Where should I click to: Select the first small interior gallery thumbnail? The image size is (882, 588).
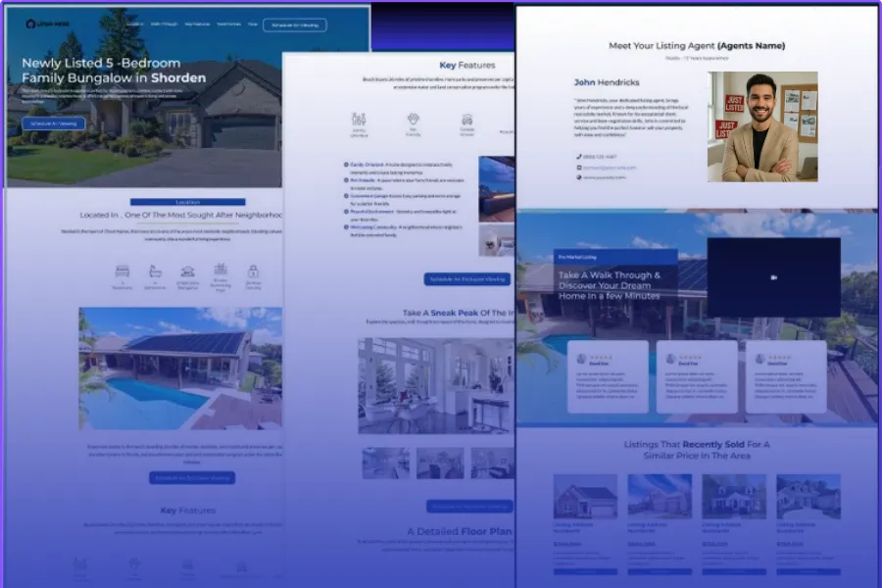pyautogui.click(x=386, y=464)
